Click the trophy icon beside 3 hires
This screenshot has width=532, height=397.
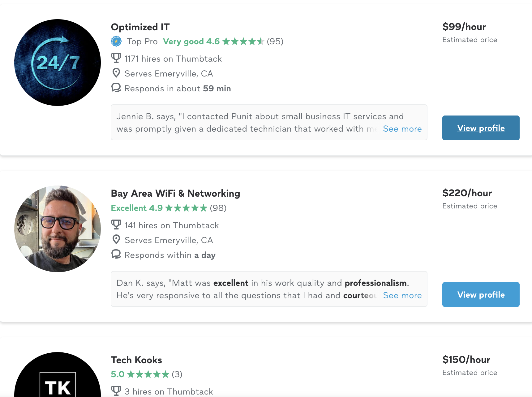(116, 391)
